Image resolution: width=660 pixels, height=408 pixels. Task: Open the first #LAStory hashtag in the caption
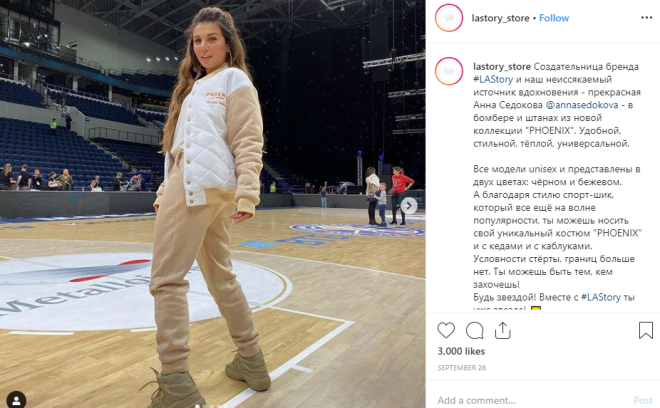[x=493, y=79]
